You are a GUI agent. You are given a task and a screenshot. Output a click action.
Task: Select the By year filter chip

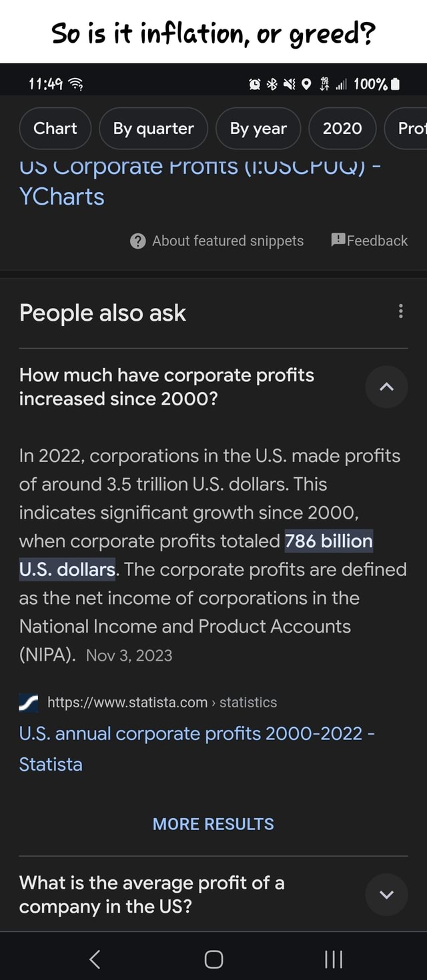258,129
